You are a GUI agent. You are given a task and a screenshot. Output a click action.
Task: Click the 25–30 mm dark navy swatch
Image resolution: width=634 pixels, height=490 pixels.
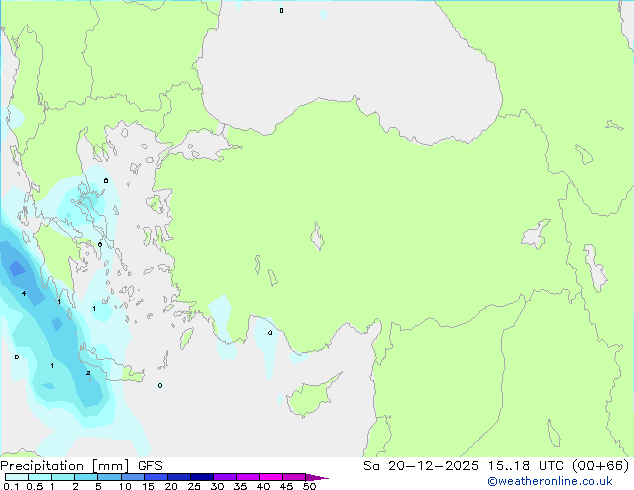point(201,477)
